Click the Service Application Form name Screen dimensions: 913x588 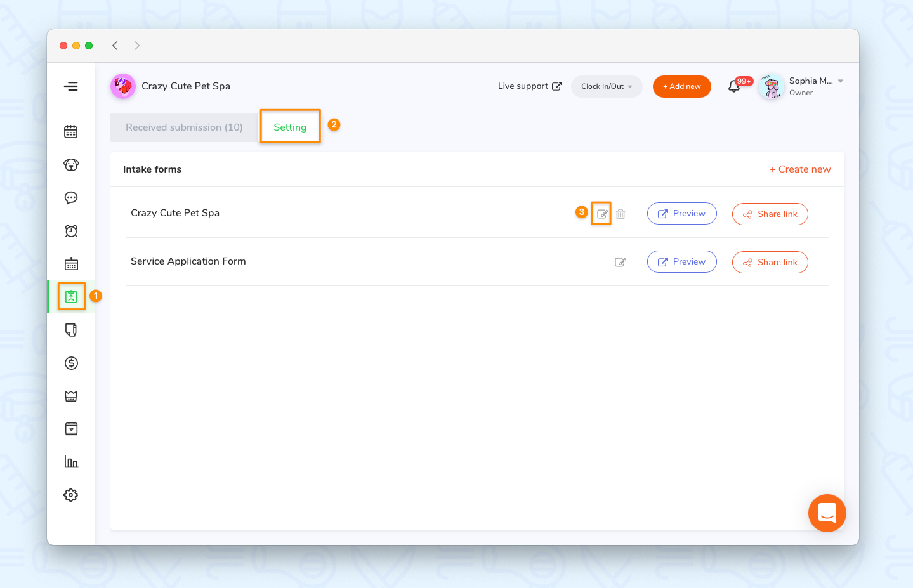[x=188, y=261]
